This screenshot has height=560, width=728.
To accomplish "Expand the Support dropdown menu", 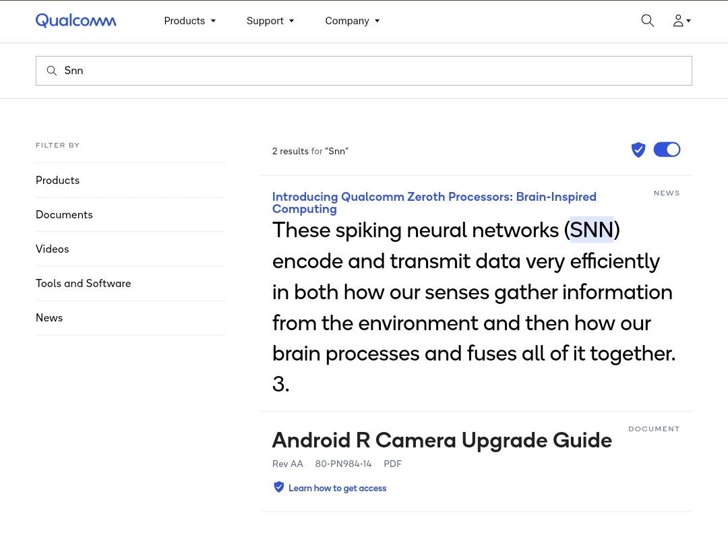I will click(x=270, y=21).
